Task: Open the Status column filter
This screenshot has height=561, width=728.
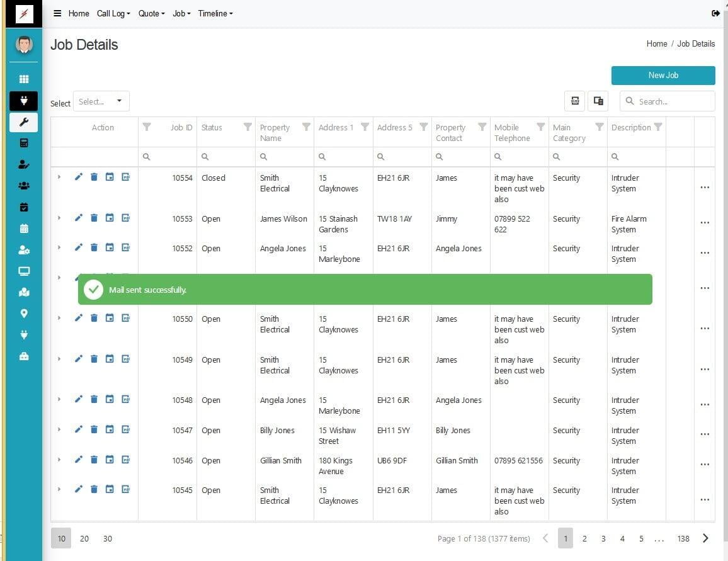Action: pyautogui.click(x=247, y=127)
